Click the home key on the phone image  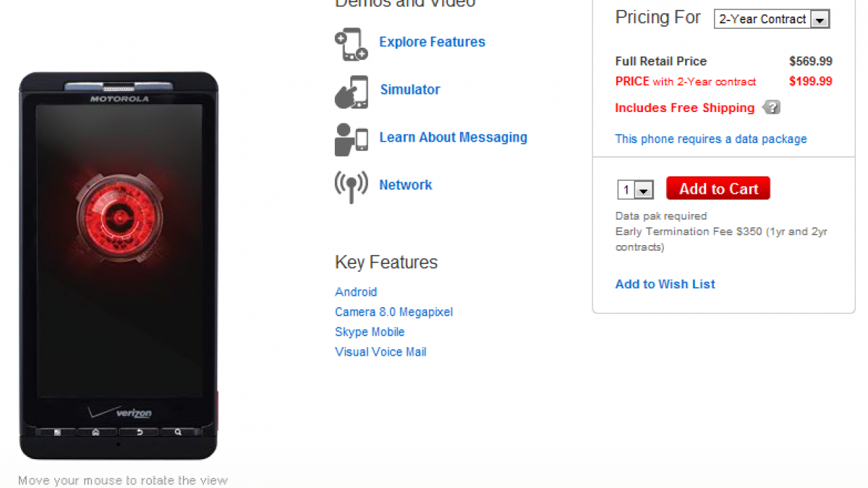95,432
